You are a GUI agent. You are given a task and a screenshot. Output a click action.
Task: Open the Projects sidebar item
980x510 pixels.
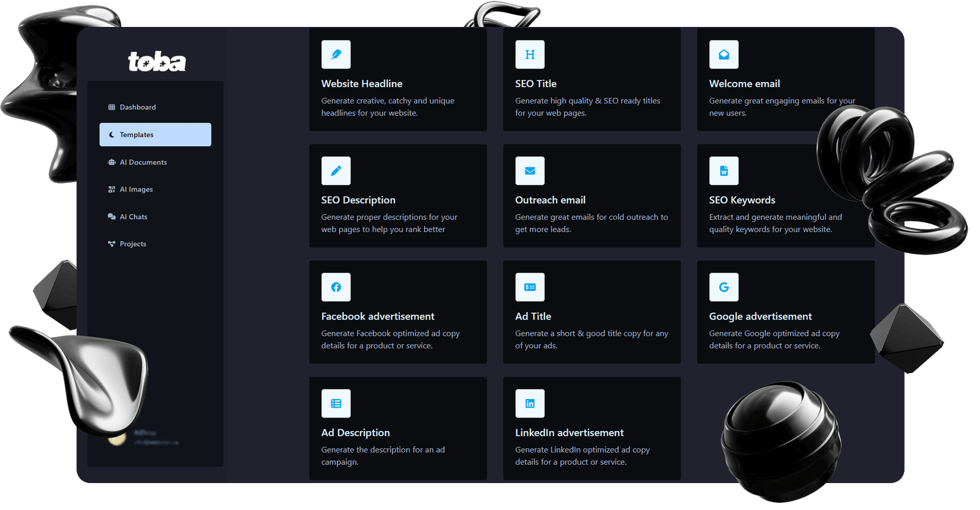point(132,244)
